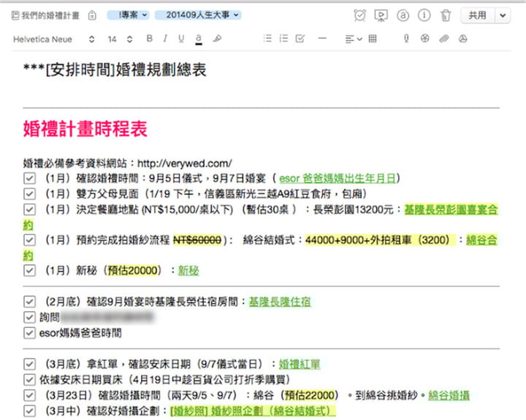
Task: Insert a horizontal rule
Action: point(322,39)
